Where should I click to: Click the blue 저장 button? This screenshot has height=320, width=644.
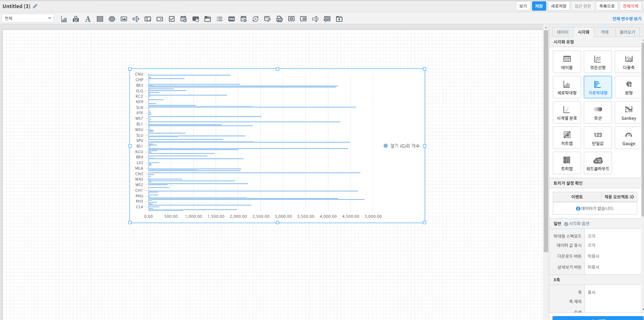[x=539, y=6]
